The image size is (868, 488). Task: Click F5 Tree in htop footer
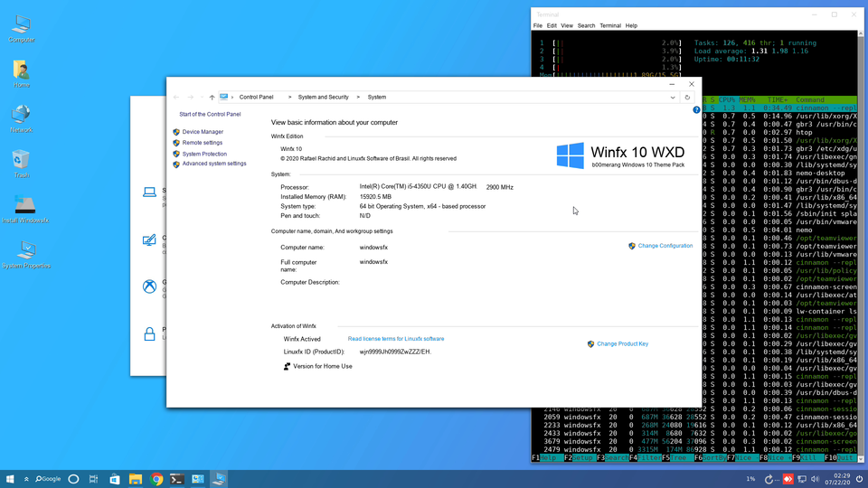pos(677,458)
